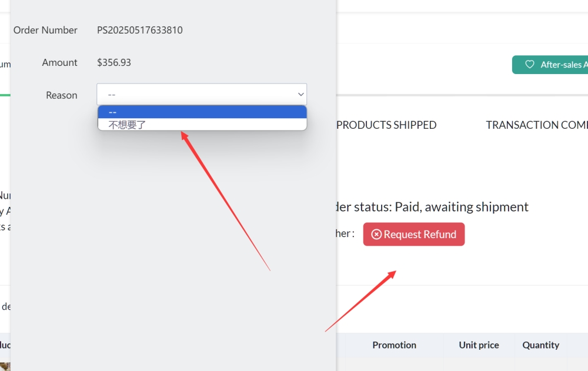
Task: Click the $356.93 amount value
Action: [x=114, y=62]
